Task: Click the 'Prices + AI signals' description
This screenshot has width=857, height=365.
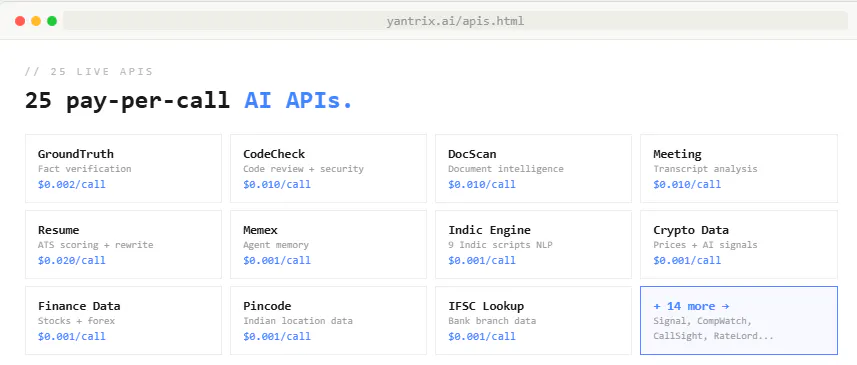Action: point(705,245)
